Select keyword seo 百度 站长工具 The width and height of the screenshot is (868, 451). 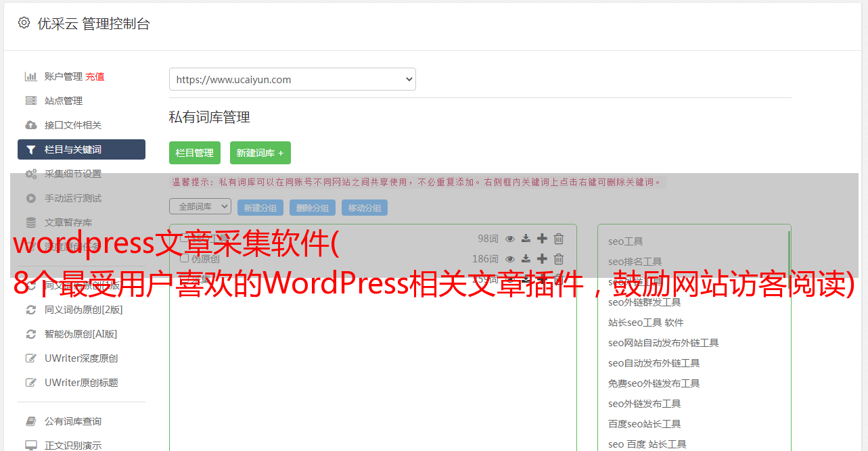point(647,444)
